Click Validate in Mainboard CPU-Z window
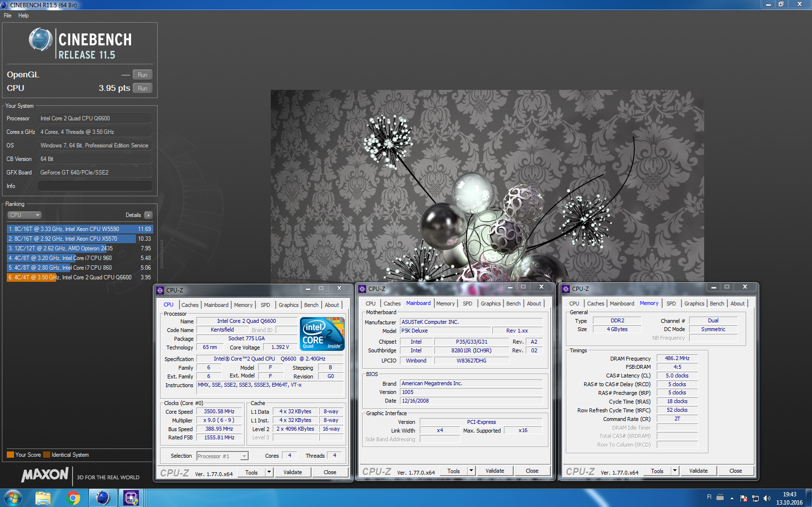Screen dimensions: 812x507 (495, 471)
